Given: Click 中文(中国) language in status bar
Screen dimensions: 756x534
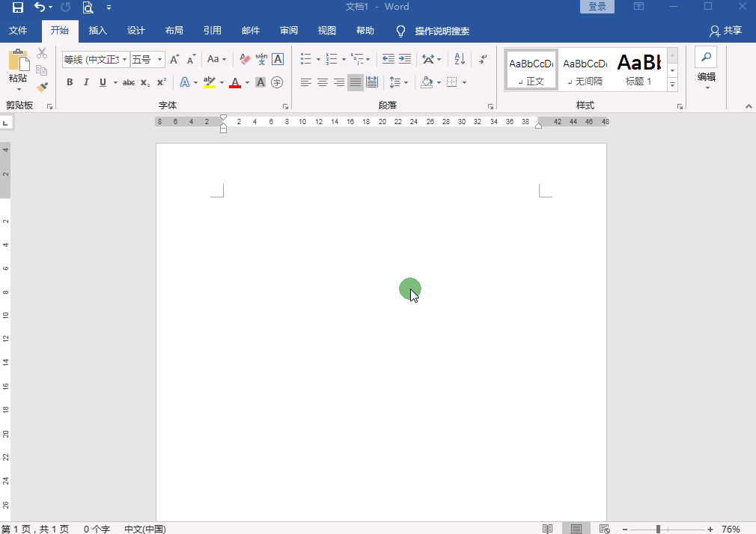Looking at the screenshot, I should [x=145, y=530].
